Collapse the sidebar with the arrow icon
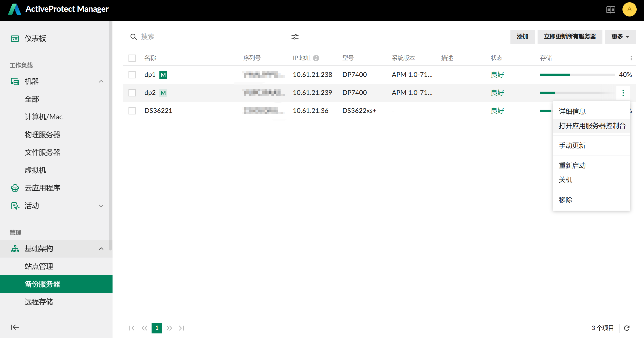The height and width of the screenshot is (338, 644). tap(15, 327)
